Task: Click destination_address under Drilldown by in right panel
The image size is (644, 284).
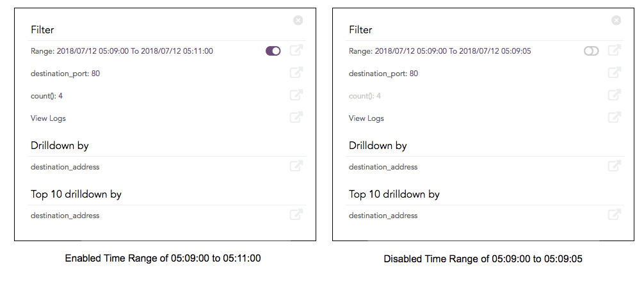Action: coord(383,167)
